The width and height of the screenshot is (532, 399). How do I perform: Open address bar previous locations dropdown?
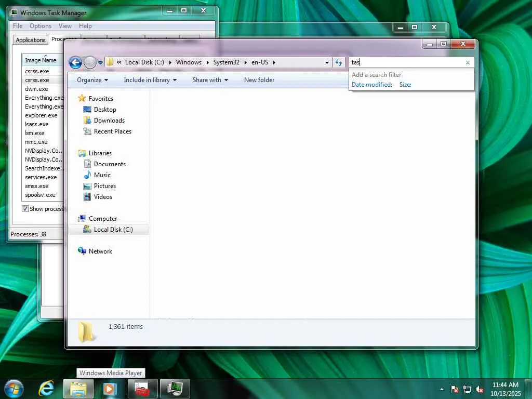(327, 63)
